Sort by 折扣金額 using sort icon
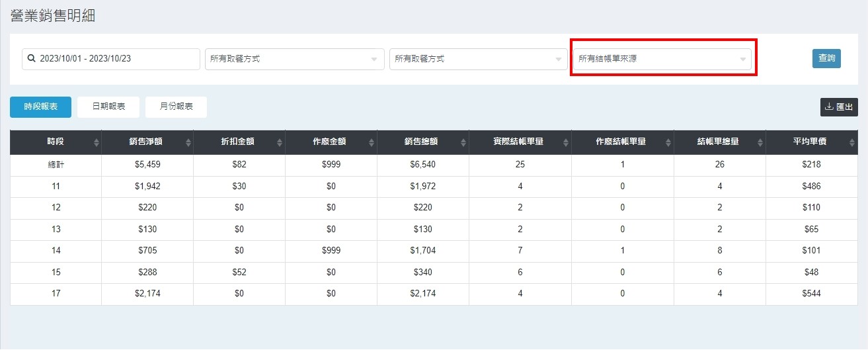Image resolution: width=868 pixels, height=350 pixels. click(x=280, y=142)
